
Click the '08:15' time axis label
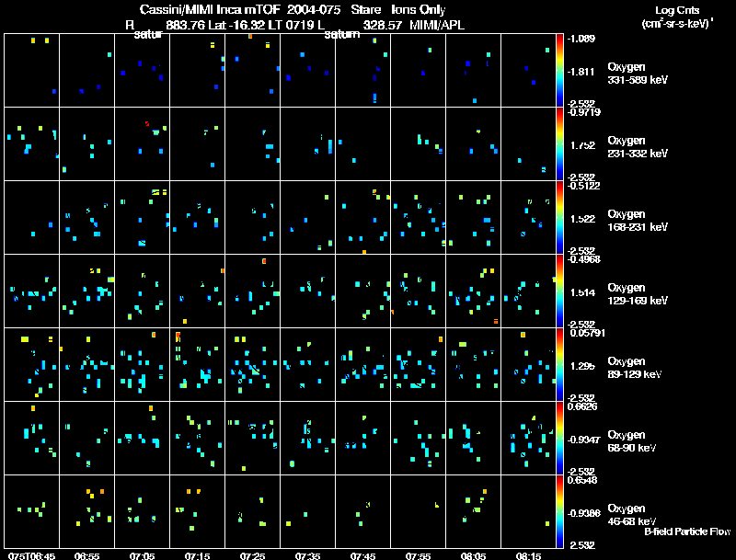tap(528, 555)
